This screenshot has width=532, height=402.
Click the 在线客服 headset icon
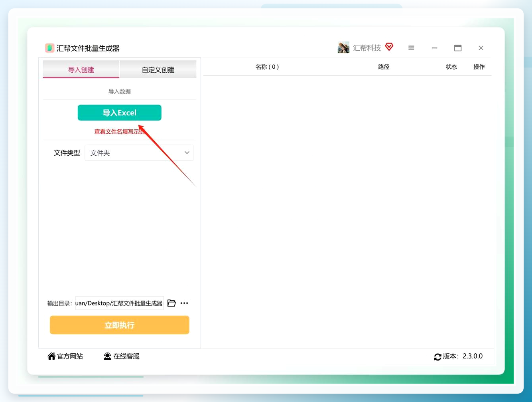pos(107,356)
